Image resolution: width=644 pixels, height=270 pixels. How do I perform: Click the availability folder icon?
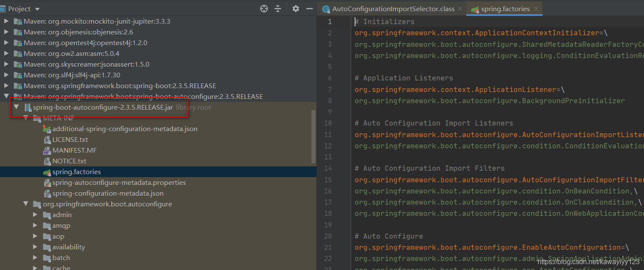coord(47,247)
